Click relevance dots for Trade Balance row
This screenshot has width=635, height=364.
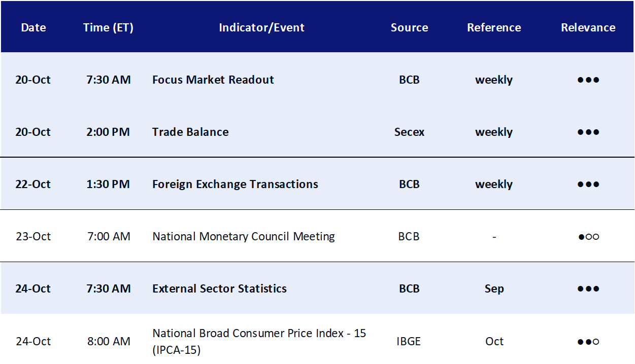[x=588, y=132]
